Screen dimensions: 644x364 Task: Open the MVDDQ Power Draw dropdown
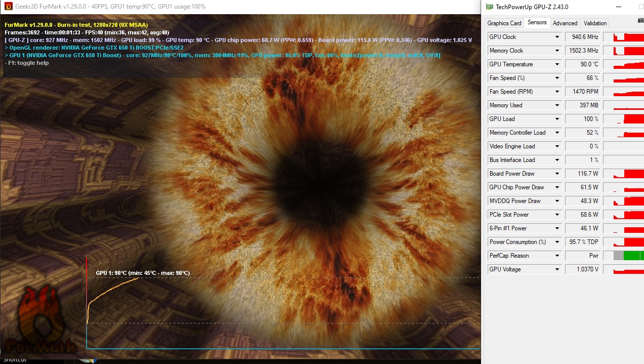[557, 201]
